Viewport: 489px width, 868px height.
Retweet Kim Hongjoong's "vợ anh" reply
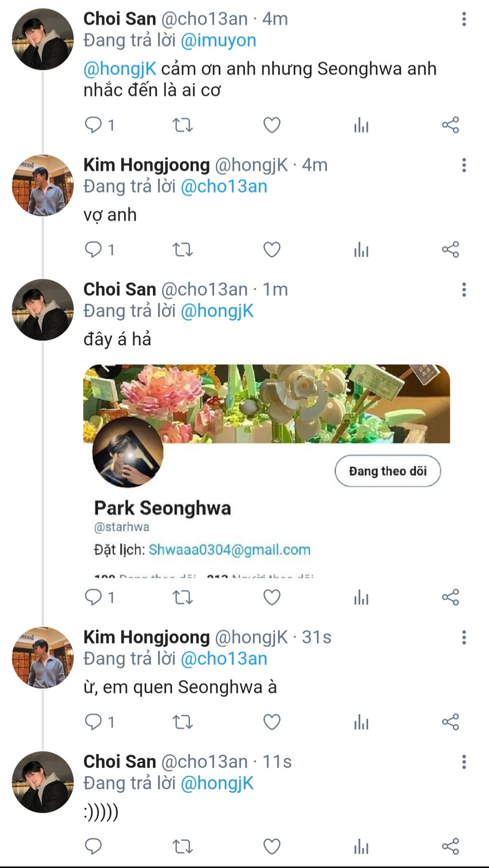183,250
